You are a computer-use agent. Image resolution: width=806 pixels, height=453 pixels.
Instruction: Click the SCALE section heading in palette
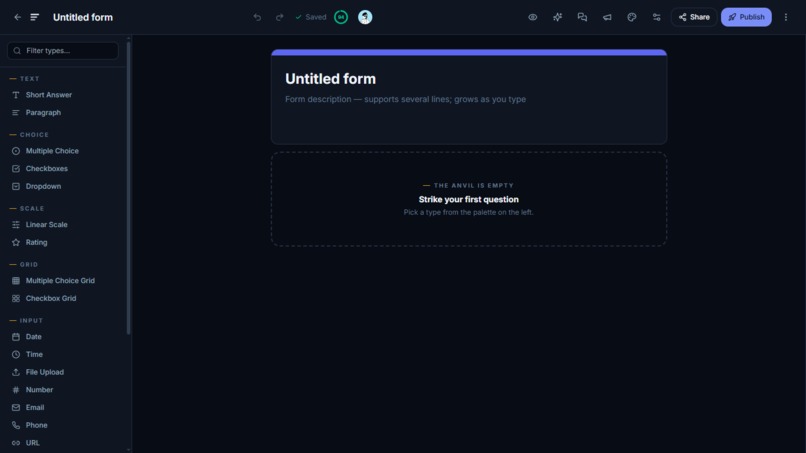point(32,208)
